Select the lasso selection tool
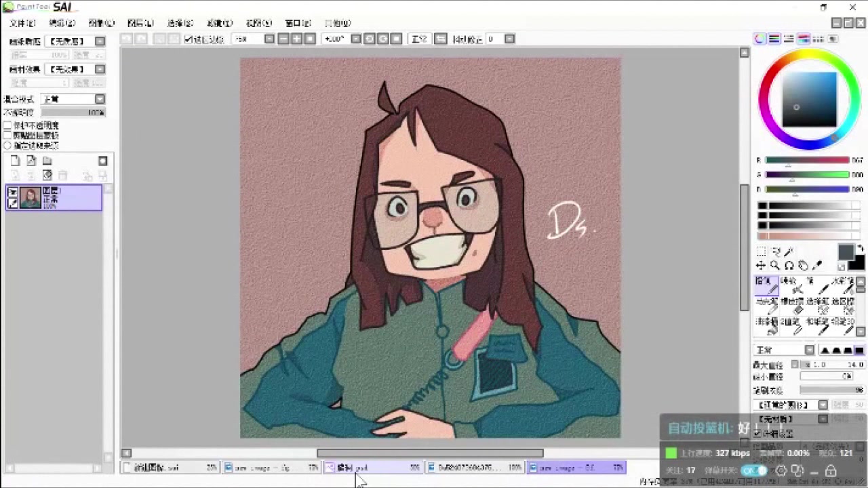The width and height of the screenshot is (868, 488). 775,251
